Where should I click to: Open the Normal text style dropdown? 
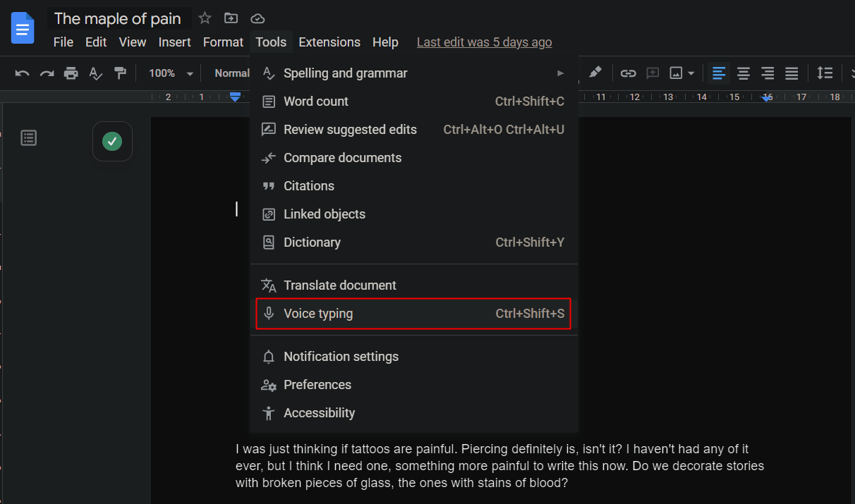[231, 73]
